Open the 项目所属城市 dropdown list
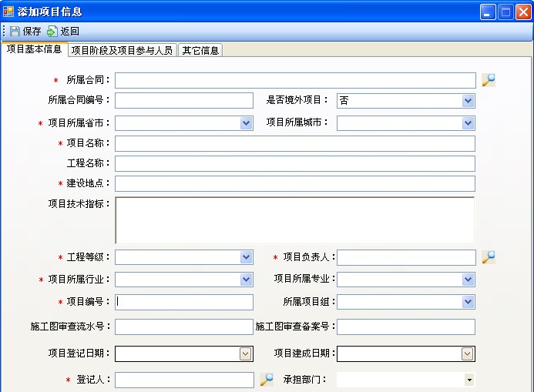The width and height of the screenshot is (534, 392). click(468, 123)
